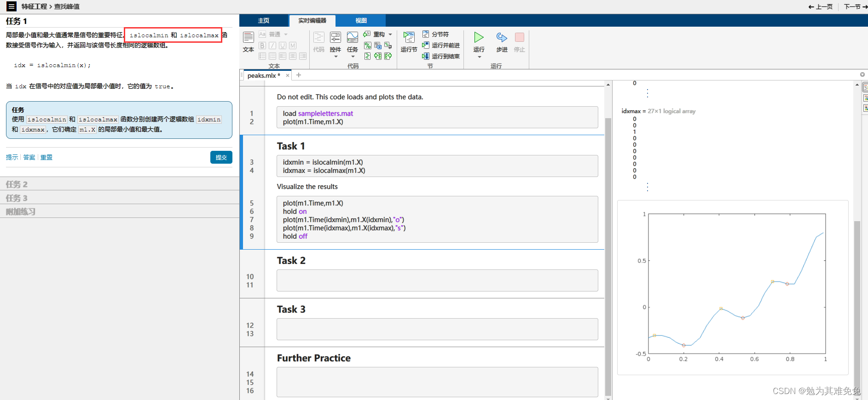Viewport: 868px width, 400px height.
Task: Click the output pane options circle icon
Action: (x=862, y=74)
